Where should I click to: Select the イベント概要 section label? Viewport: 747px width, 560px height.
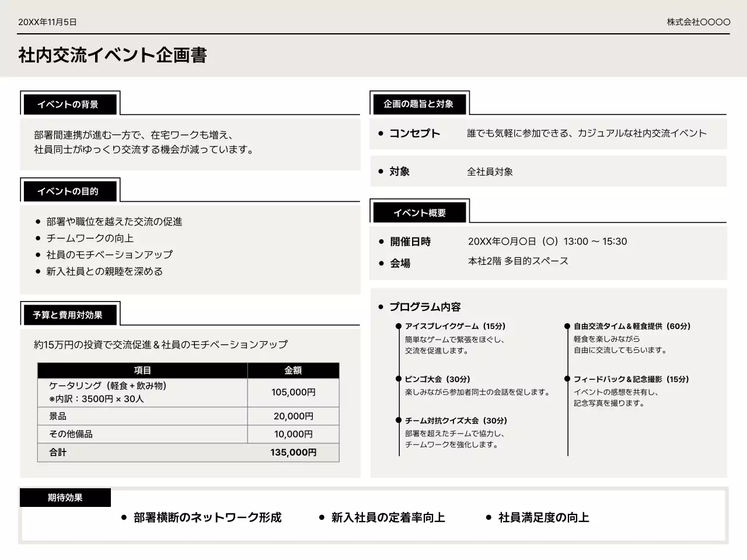[x=418, y=212]
